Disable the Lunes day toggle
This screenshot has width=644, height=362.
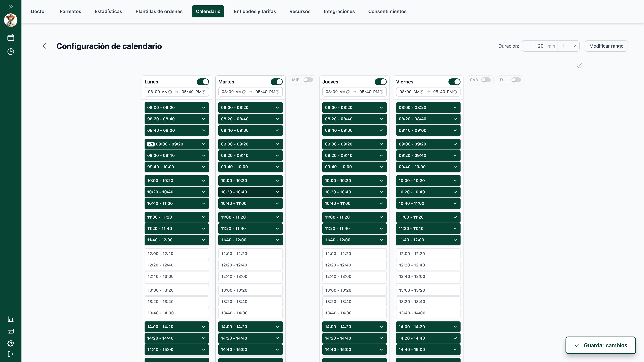(x=203, y=82)
